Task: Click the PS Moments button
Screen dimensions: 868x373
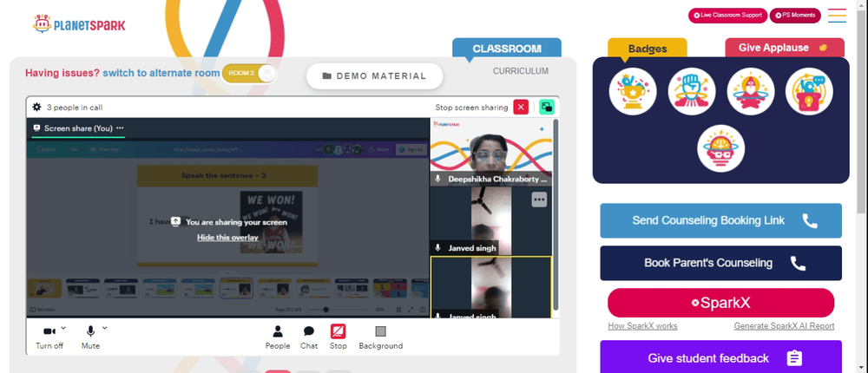Action: pos(795,16)
